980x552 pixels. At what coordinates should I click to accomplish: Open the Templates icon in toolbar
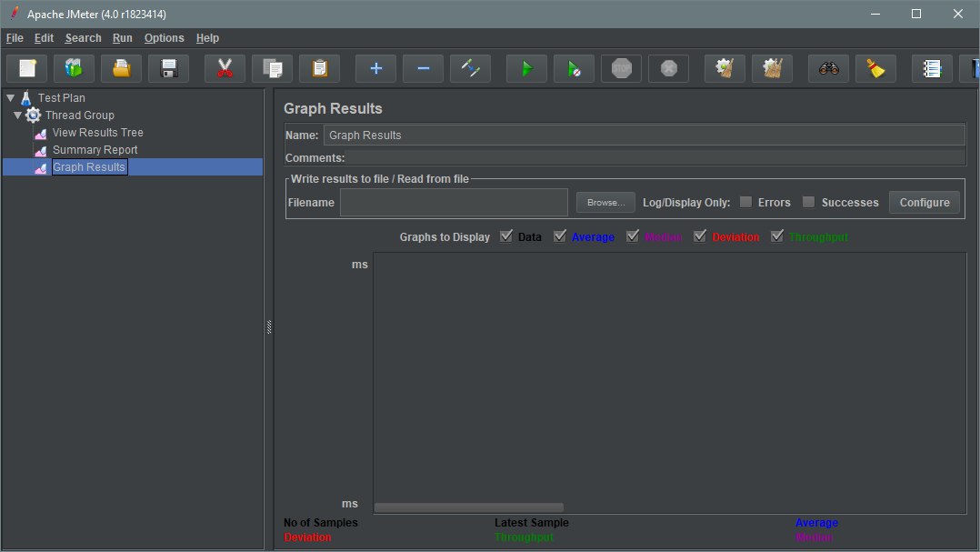coord(74,68)
